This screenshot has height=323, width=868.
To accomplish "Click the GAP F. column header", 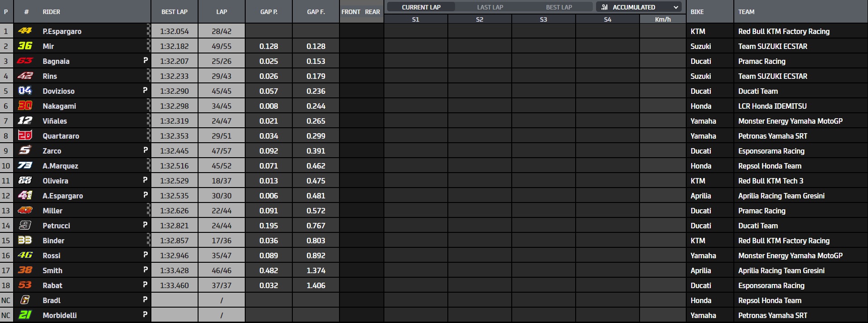I will pos(316,12).
